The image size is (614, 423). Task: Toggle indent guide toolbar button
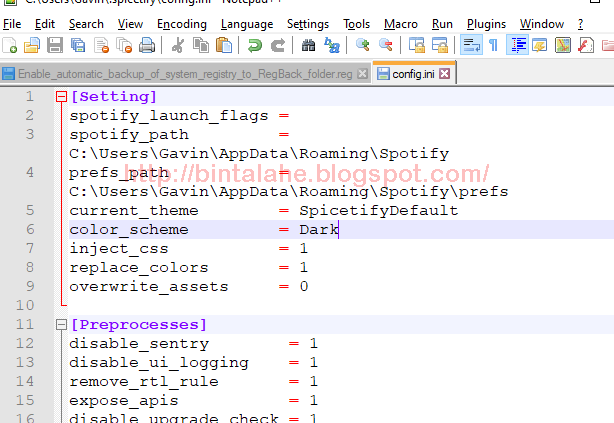(x=517, y=45)
